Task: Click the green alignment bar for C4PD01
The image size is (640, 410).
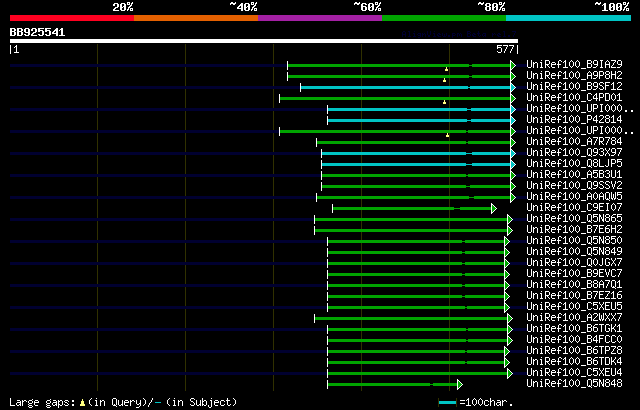Action: (x=395, y=98)
